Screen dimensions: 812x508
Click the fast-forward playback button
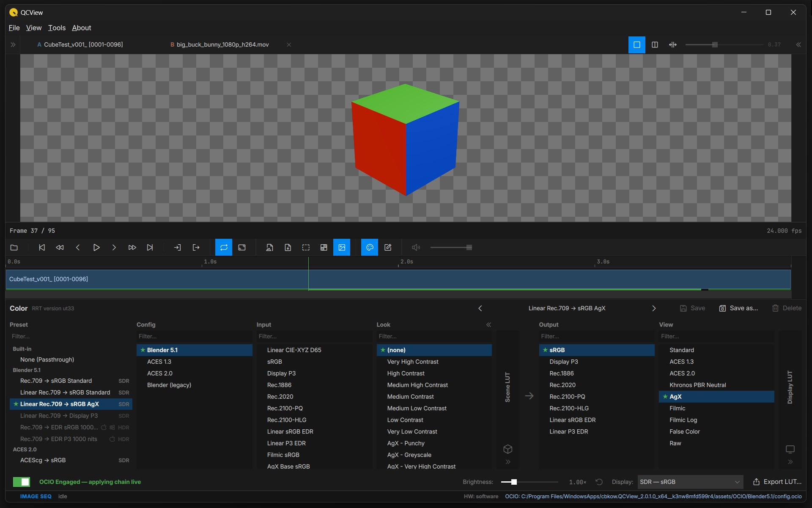[132, 248]
